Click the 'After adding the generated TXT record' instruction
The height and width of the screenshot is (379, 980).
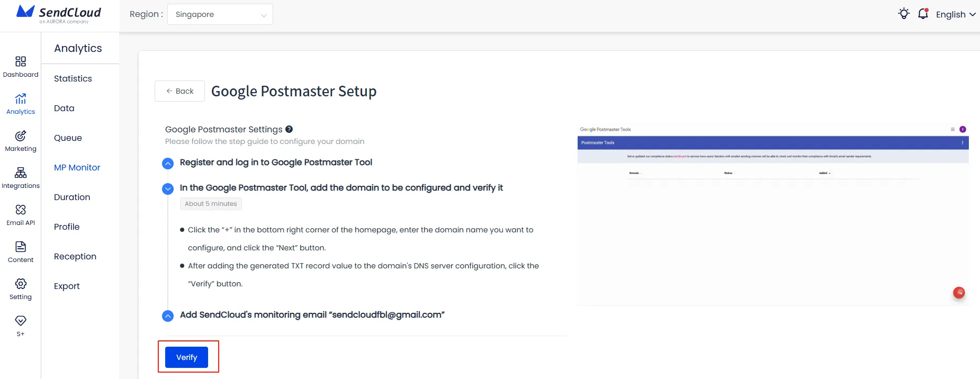click(x=363, y=275)
